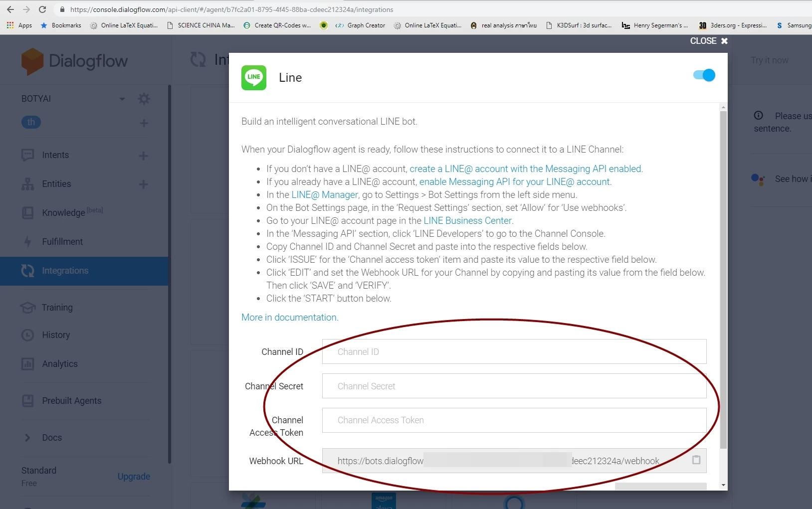
Task: Click the browser back arrow
Action: 10,9
